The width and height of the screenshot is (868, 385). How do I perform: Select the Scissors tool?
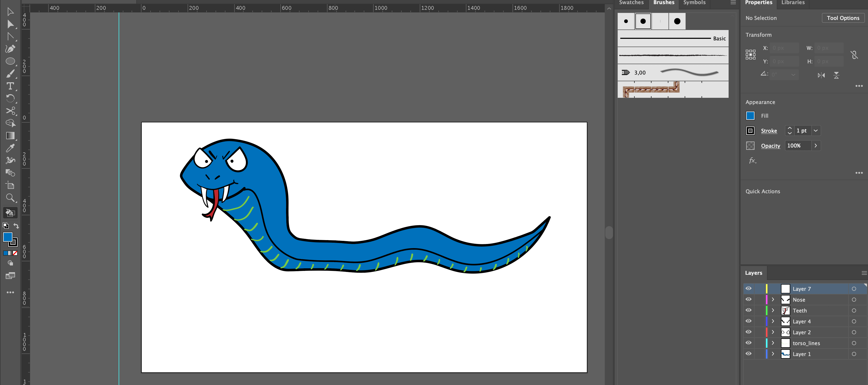tap(10, 111)
